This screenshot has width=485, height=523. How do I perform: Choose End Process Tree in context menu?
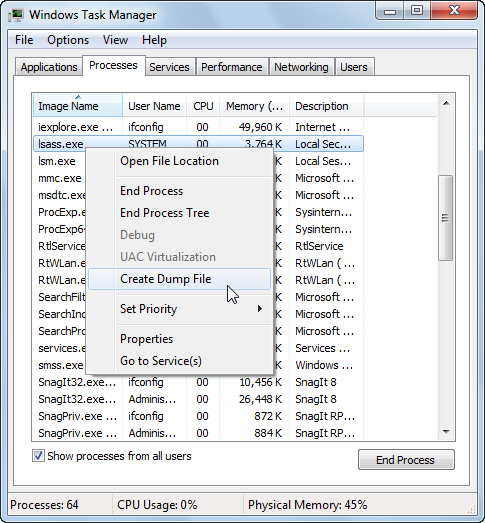click(179, 213)
